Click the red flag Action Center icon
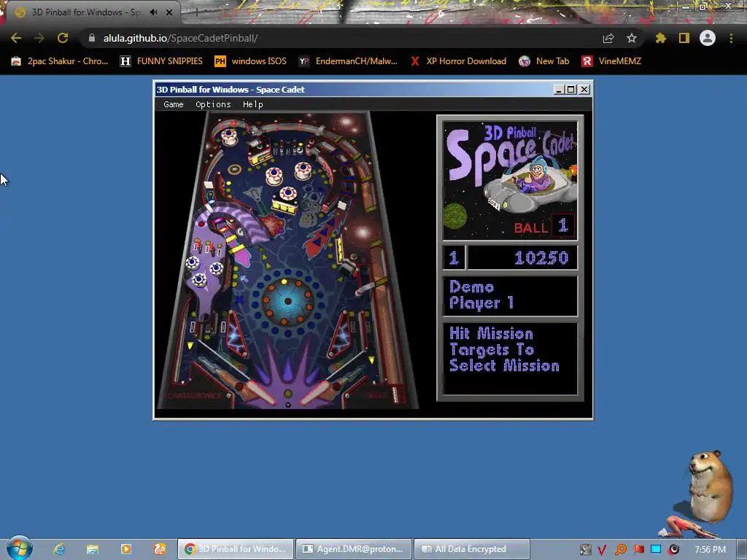The image size is (747, 560). click(x=638, y=550)
